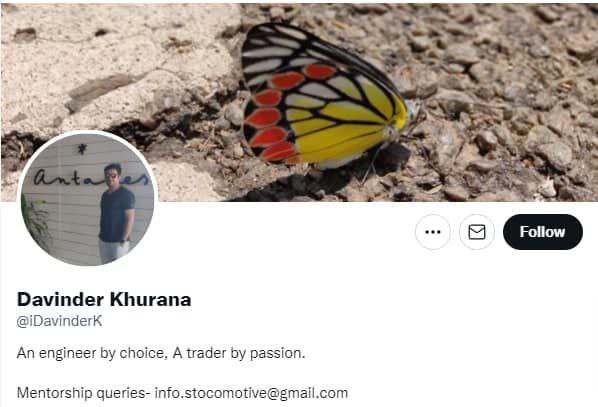Click the info.stocomotive@gmail.com email address
This screenshot has width=598, height=407.
click(x=251, y=393)
